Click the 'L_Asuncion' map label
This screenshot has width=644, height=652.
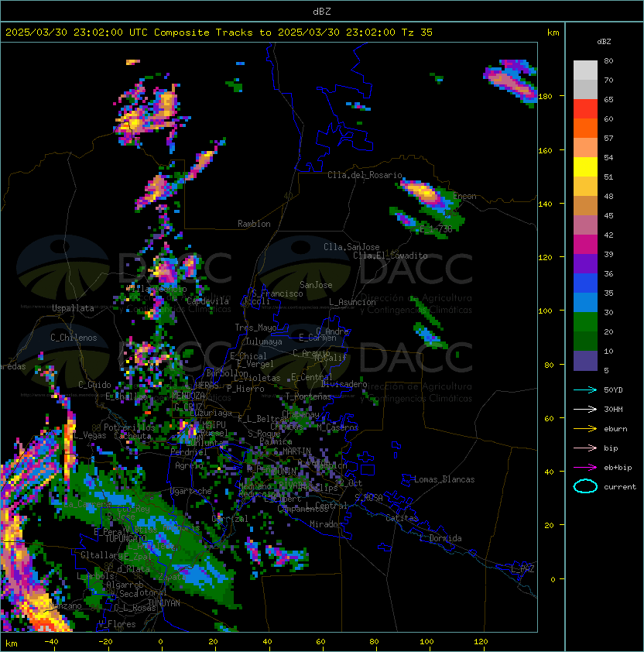[x=352, y=302]
